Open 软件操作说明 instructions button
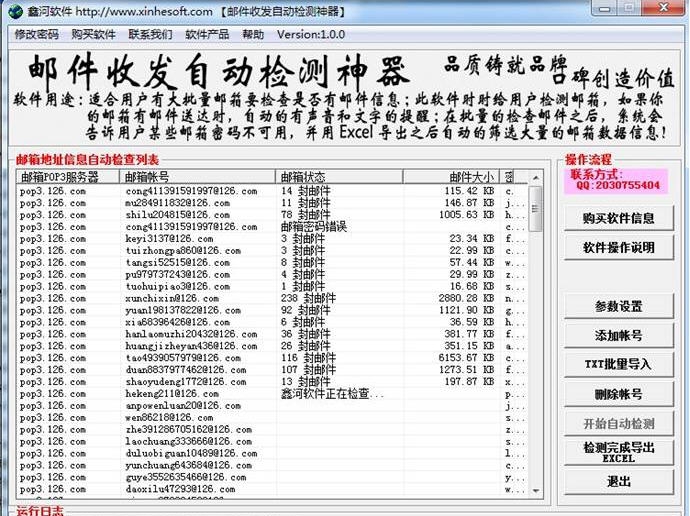Screen dimensions: 690x516 tap(619, 247)
